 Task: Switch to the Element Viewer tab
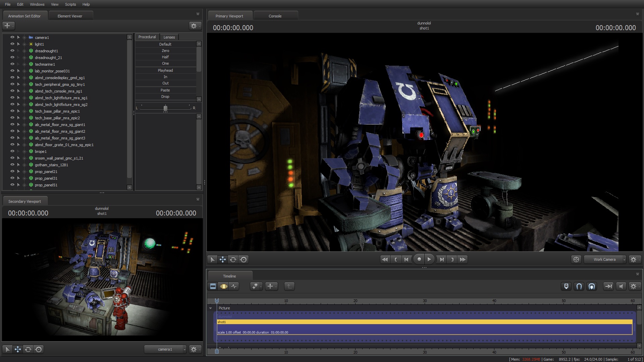pos(70,16)
